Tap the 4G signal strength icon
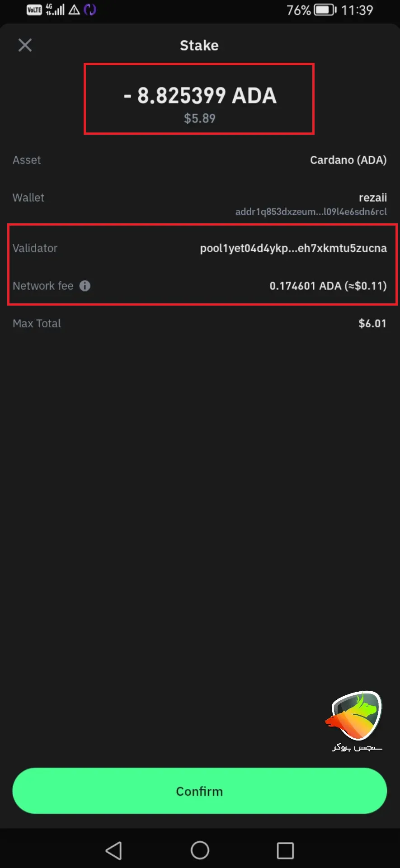The height and width of the screenshot is (868, 400). pyautogui.click(x=55, y=10)
